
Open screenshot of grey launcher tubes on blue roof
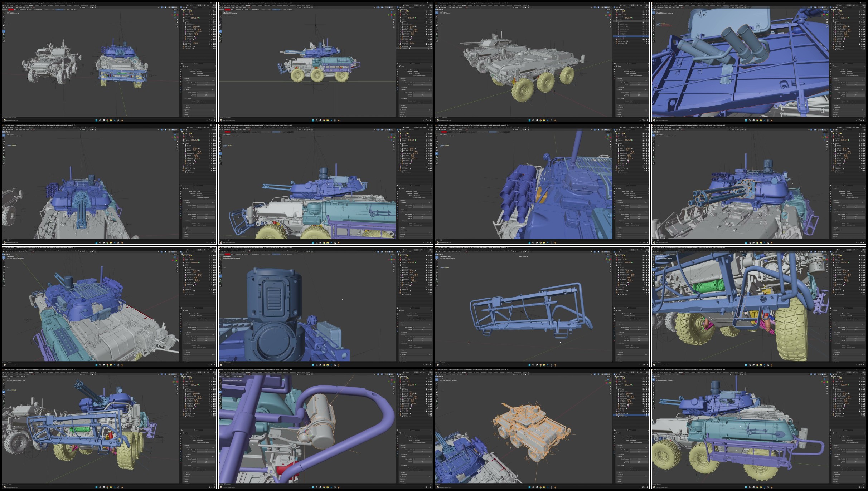pyautogui.click(x=759, y=62)
